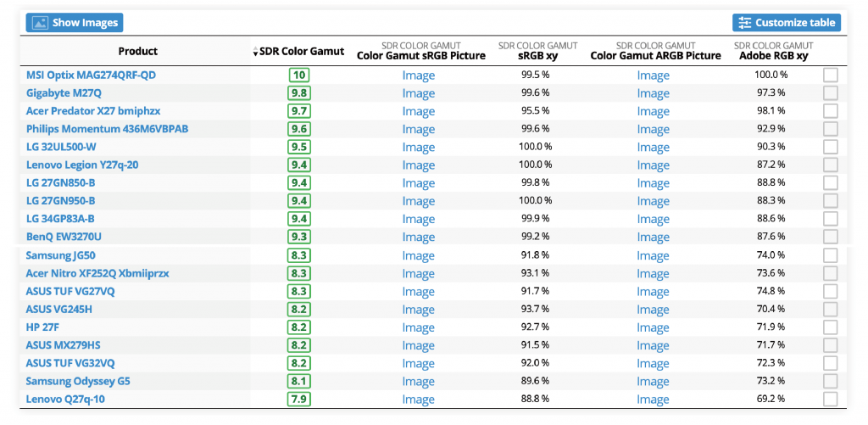
Task: Click the 10 score badge for MSI Optix
Action: coord(298,75)
